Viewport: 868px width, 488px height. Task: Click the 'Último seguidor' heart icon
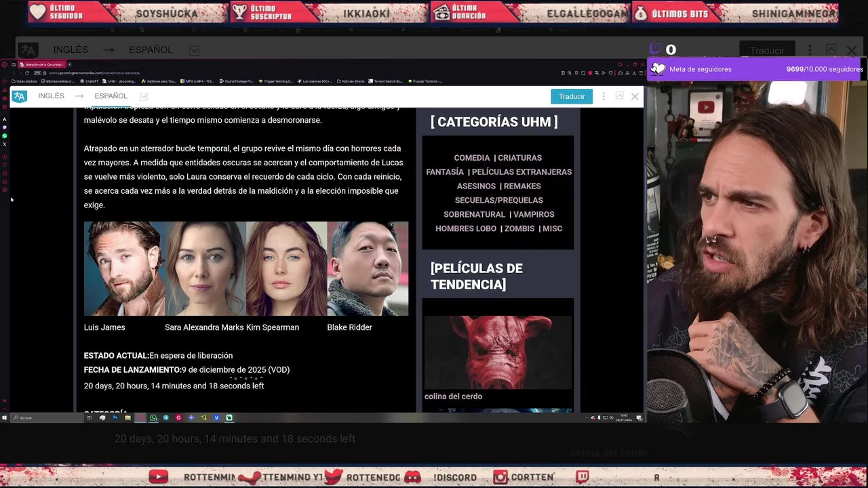[38, 12]
